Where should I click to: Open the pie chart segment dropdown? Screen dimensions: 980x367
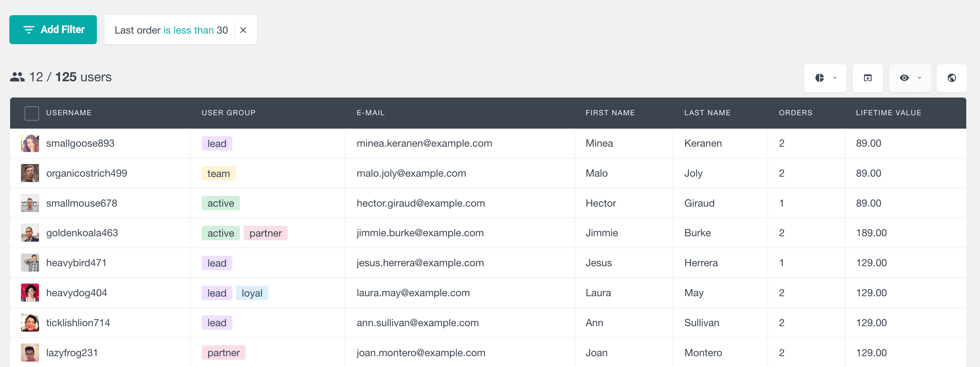[x=825, y=78]
